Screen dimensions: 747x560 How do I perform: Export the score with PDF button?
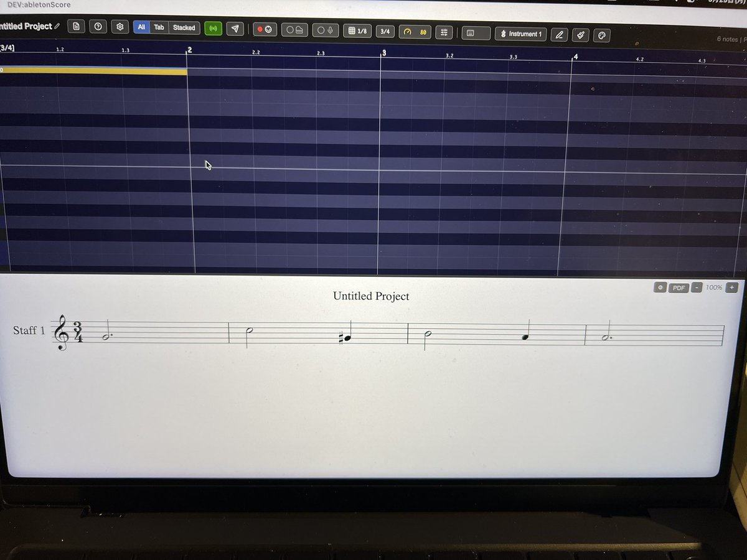pyautogui.click(x=679, y=287)
